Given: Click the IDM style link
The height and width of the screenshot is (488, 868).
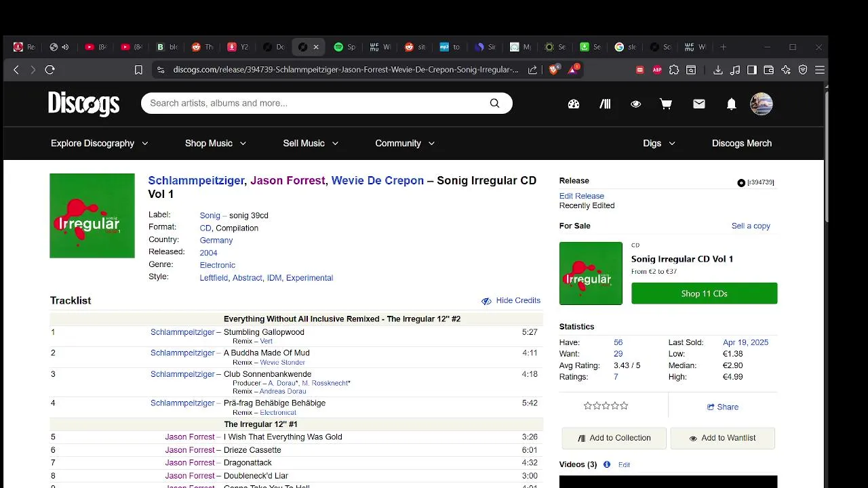Looking at the screenshot, I should (274, 278).
